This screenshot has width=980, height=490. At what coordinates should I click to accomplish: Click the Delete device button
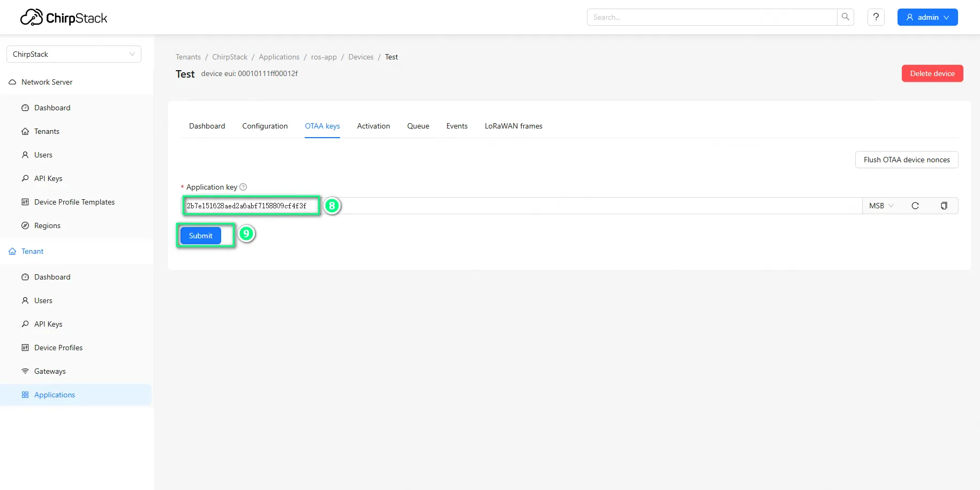pyautogui.click(x=932, y=73)
